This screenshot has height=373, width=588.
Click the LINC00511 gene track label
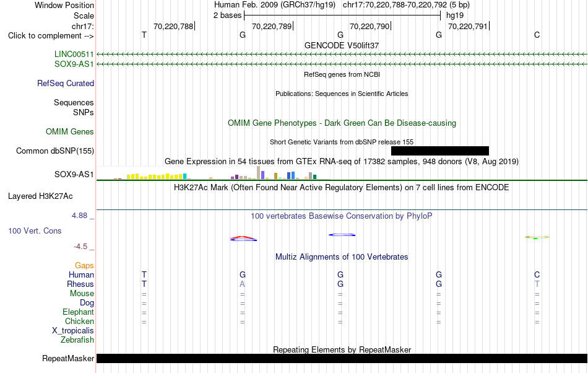tap(74, 54)
